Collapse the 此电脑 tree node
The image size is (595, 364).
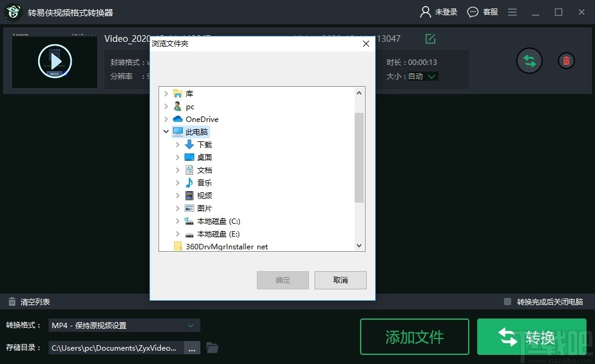pos(166,132)
